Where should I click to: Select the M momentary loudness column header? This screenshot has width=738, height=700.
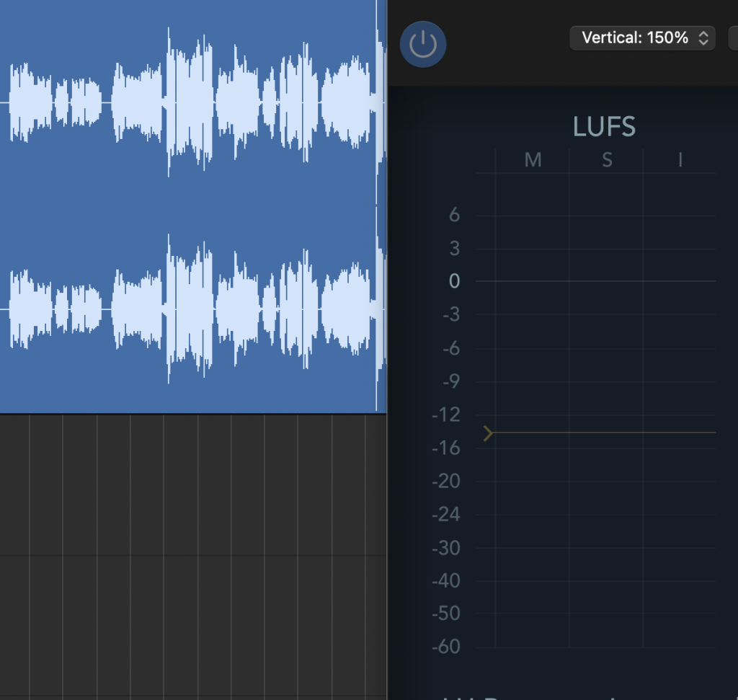click(x=533, y=160)
